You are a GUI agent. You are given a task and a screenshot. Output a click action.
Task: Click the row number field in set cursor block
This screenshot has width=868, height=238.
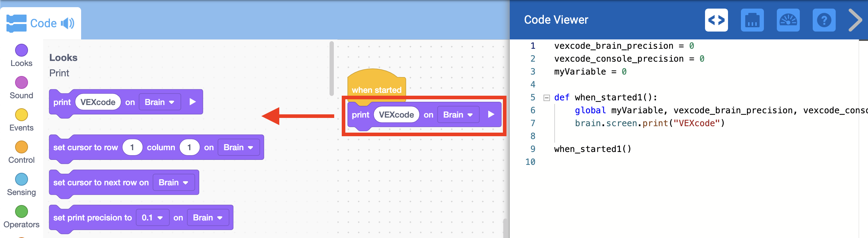pyautogui.click(x=132, y=147)
